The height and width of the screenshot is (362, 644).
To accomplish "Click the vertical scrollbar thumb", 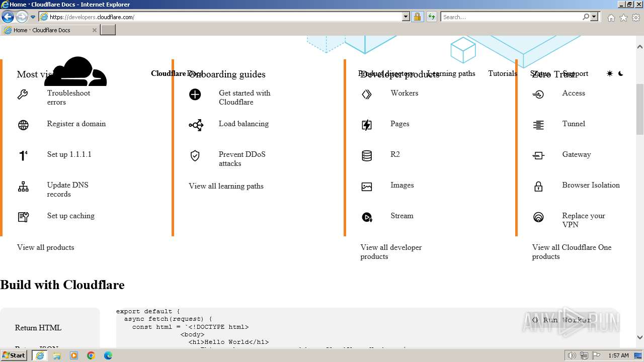I will 640,109.
